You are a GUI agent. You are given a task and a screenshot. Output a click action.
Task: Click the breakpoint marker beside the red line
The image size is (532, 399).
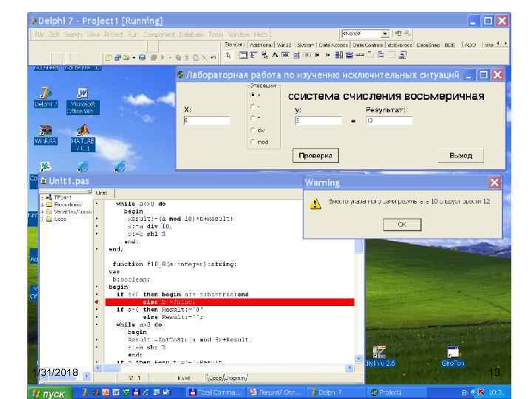pos(97,301)
